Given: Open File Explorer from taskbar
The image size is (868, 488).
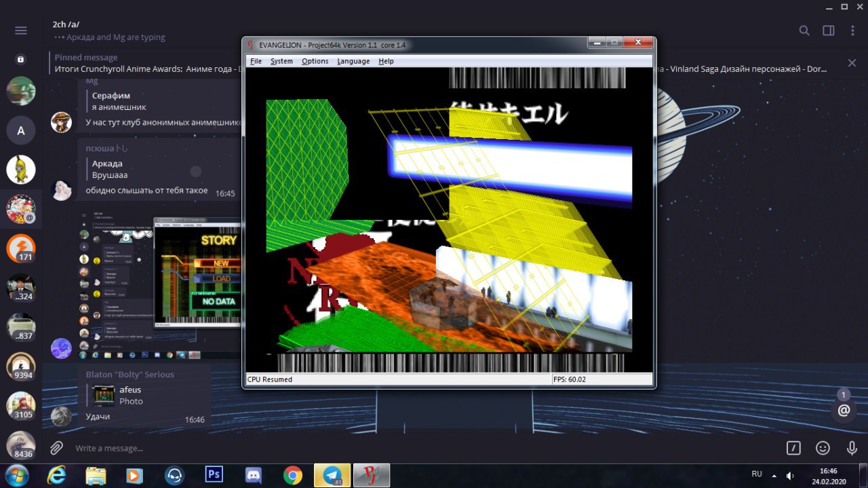Looking at the screenshot, I should pyautogui.click(x=96, y=475).
